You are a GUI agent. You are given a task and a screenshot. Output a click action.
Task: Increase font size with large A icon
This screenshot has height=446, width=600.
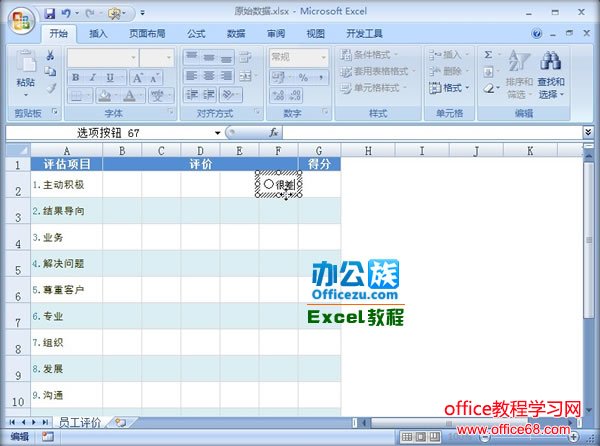[x=137, y=78]
